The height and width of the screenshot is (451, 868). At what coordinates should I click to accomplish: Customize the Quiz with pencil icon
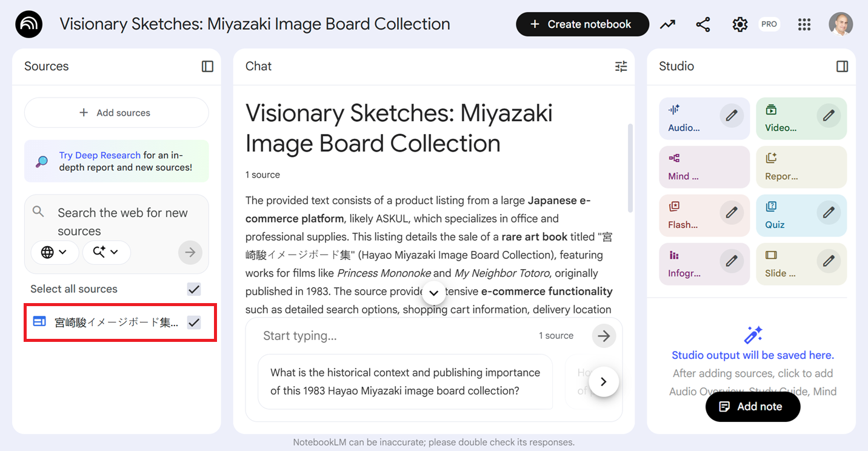pyautogui.click(x=829, y=212)
